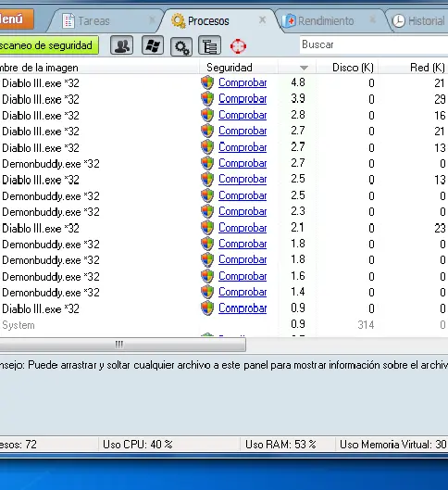Toggle the Windows processes filter button
Viewport: 448px width, 490px height.
coord(153,45)
